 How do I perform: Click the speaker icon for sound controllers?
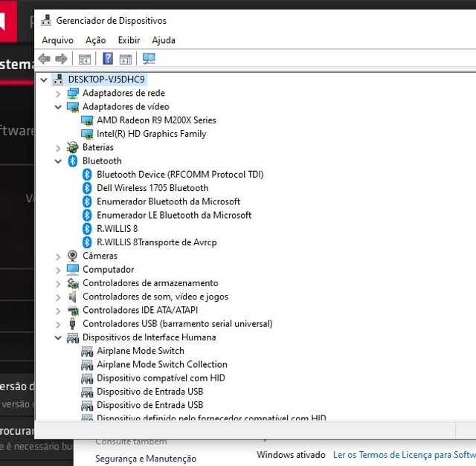[72, 297]
